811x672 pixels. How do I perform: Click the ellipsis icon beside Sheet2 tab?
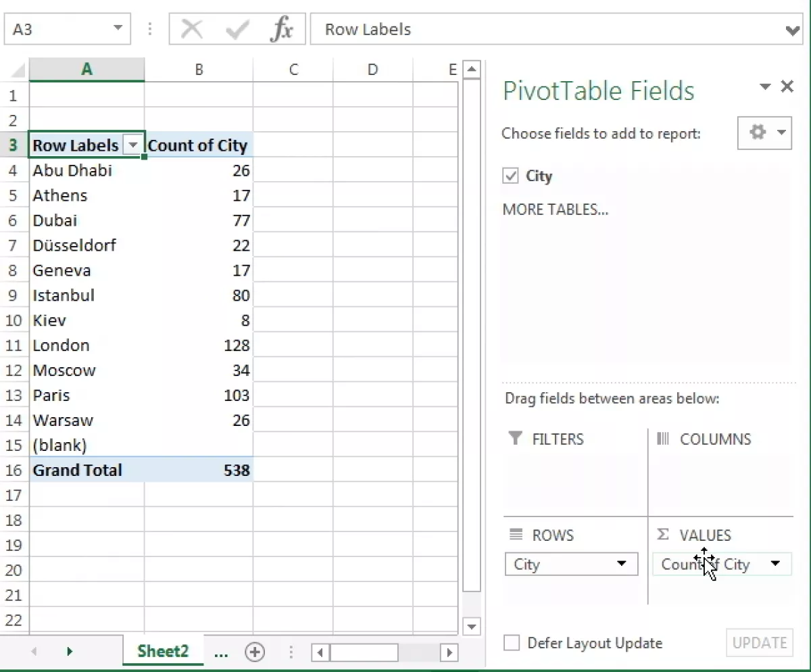pyautogui.click(x=221, y=652)
